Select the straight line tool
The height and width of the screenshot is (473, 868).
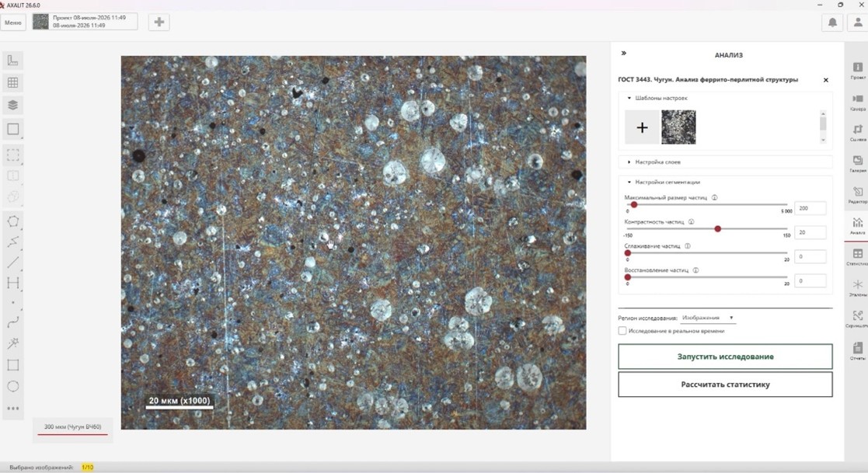(12, 263)
